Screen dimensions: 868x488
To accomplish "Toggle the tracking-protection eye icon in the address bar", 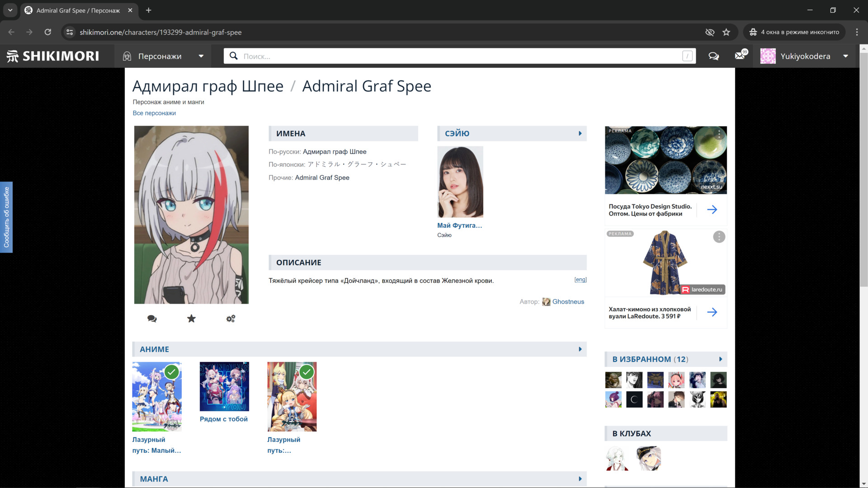I will (x=710, y=32).
